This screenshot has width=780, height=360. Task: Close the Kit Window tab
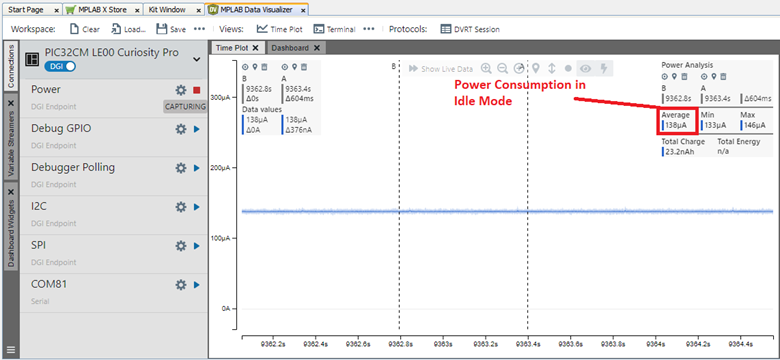pyautogui.click(x=197, y=10)
